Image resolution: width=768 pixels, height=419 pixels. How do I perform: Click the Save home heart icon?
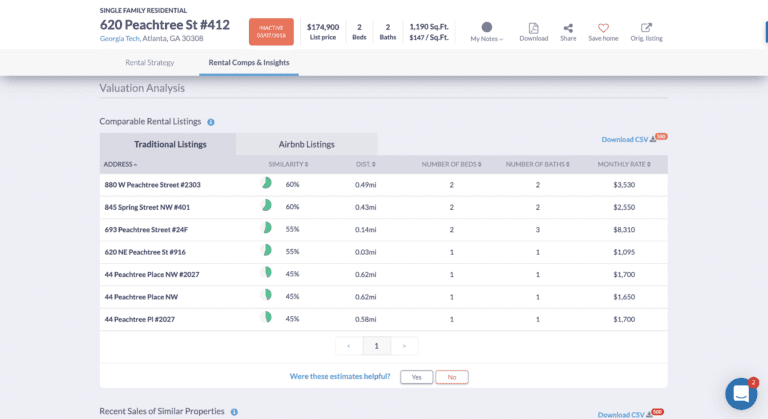(603, 29)
